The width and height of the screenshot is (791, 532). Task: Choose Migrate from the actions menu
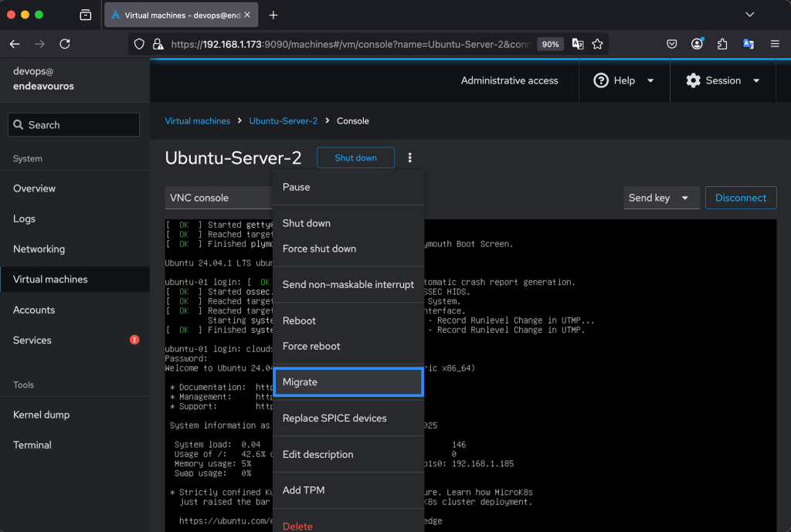click(x=348, y=381)
